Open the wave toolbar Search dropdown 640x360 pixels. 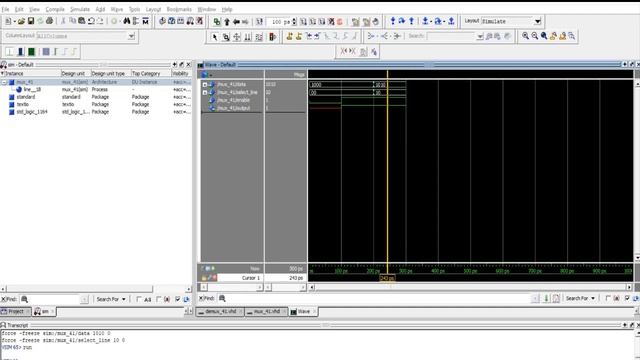click(x=480, y=36)
